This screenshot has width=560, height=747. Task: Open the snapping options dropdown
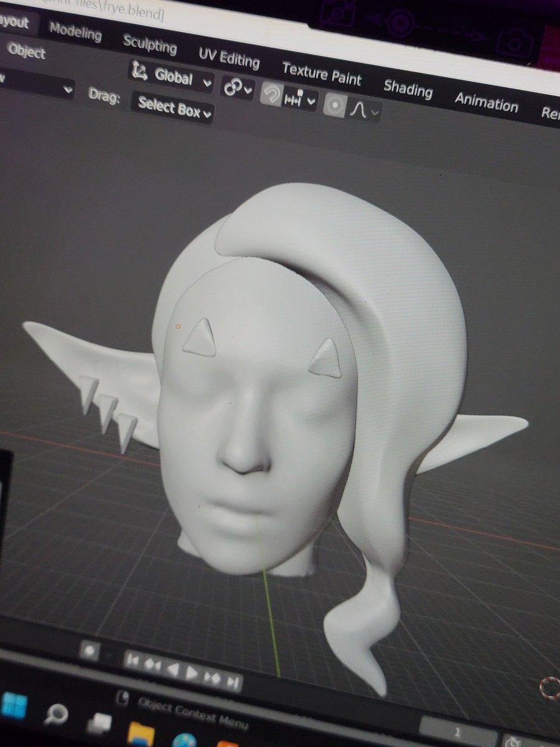(300, 98)
